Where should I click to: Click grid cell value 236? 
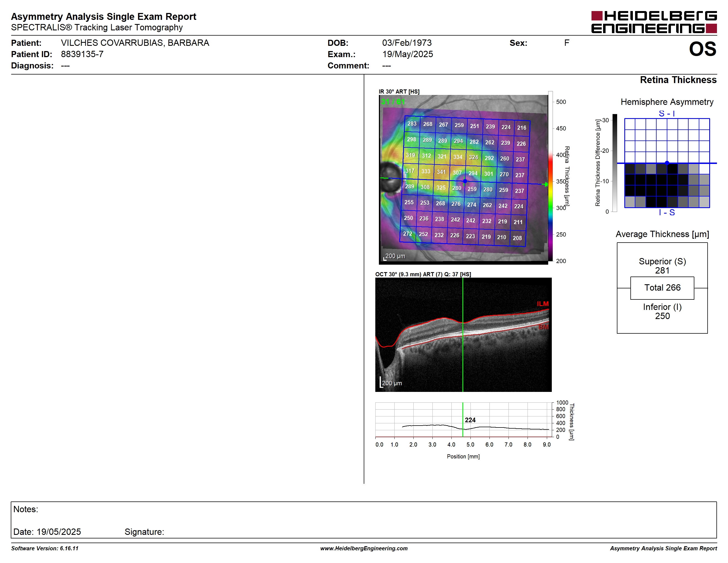pos(424,219)
